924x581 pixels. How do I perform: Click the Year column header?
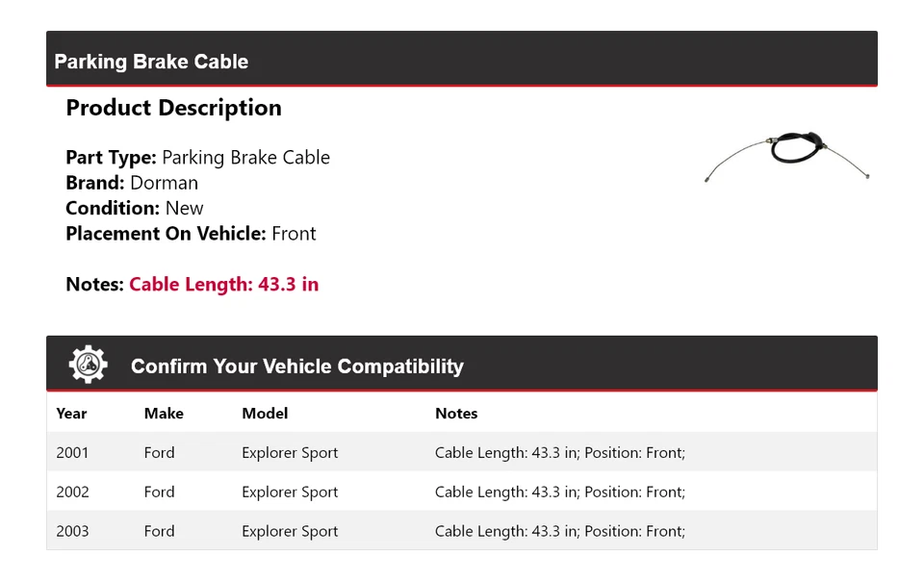[x=71, y=414]
